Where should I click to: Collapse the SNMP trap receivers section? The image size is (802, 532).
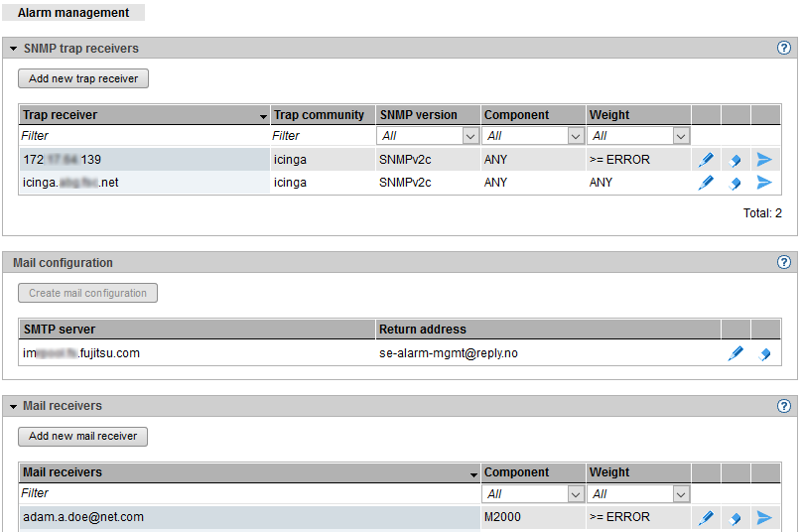coord(14,49)
